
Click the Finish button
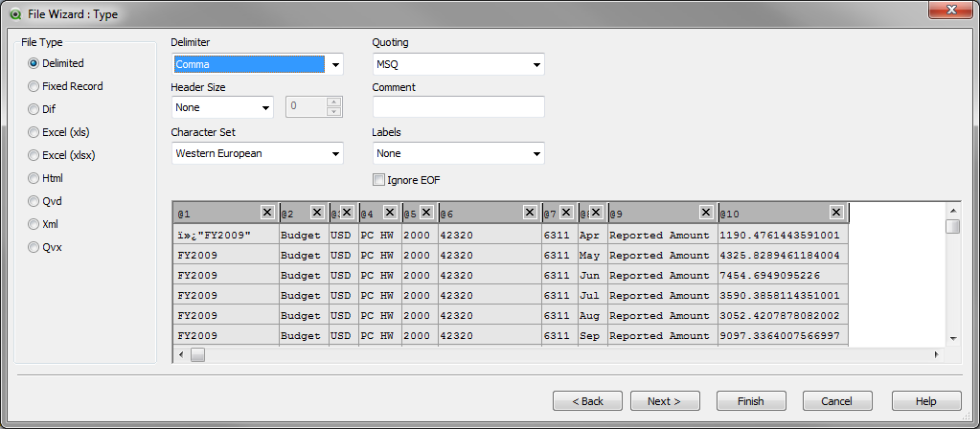[x=751, y=401]
